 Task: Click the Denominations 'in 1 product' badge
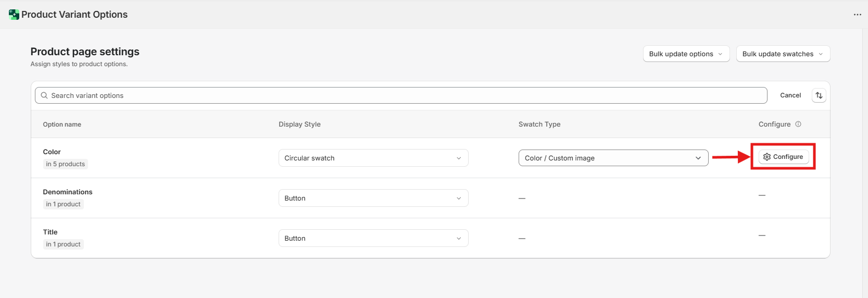tap(63, 204)
